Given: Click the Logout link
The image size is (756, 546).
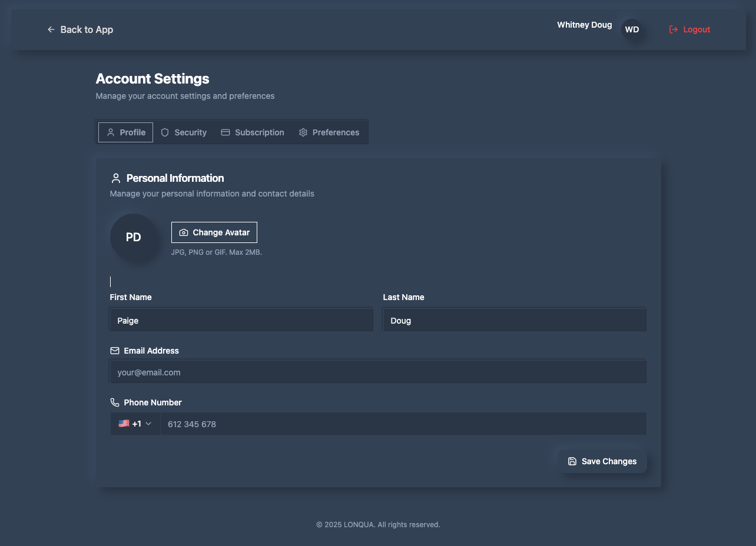Looking at the screenshot, I should point(697,29).
